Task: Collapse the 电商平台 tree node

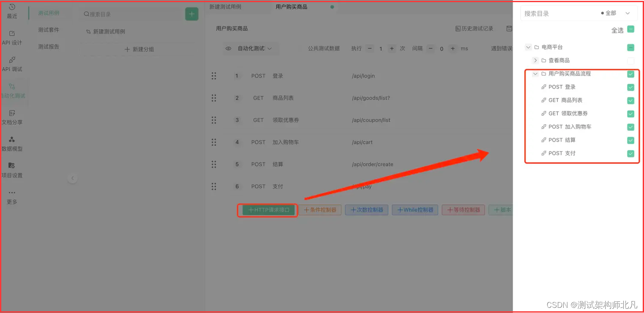Action: pyautogui.click(x=529, y=47)
